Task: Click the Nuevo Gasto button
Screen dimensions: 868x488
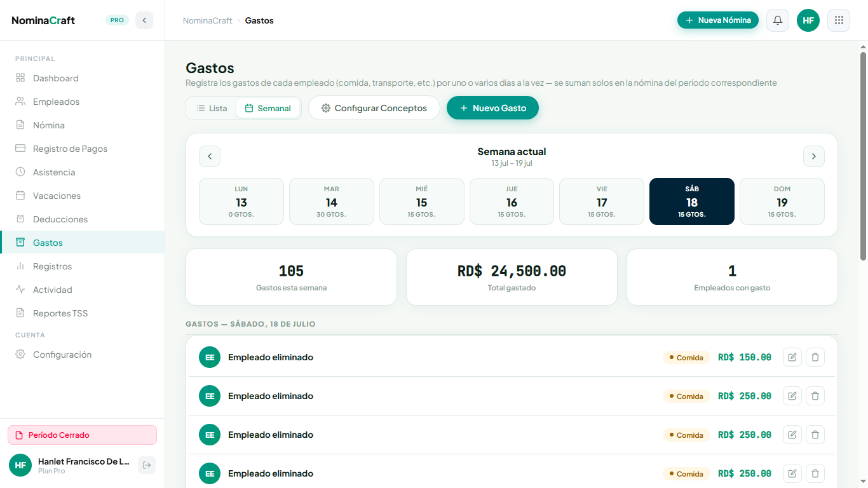Action: (492, 108)
